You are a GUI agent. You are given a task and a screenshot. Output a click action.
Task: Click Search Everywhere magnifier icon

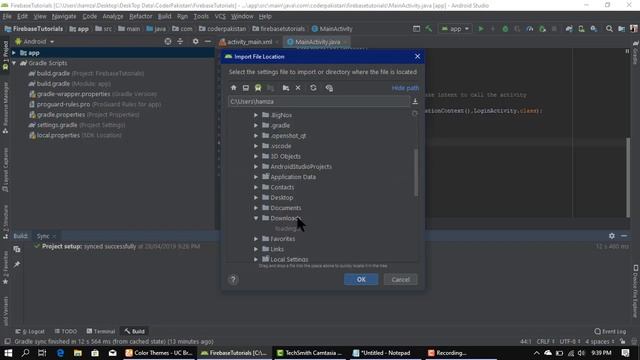click(609, 29)
